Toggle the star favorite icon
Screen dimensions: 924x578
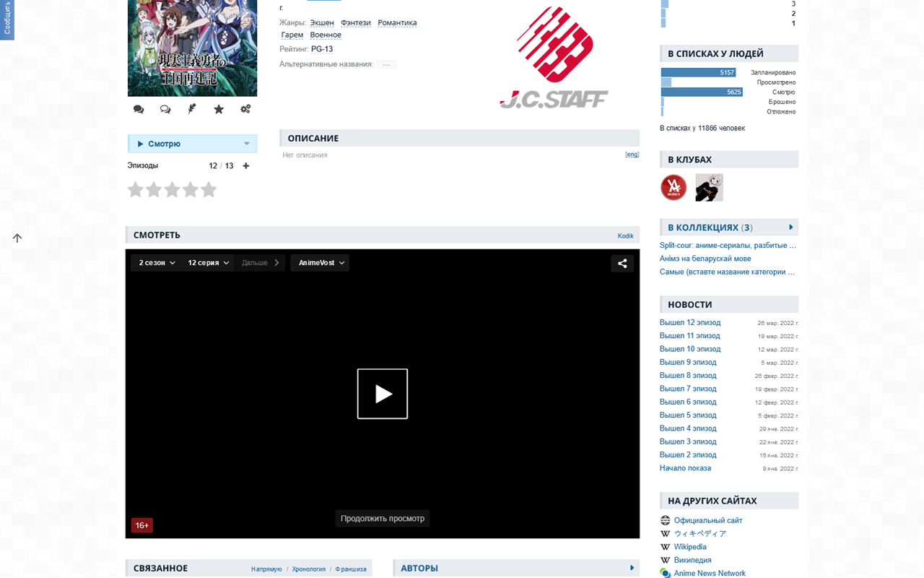(218, 108)
